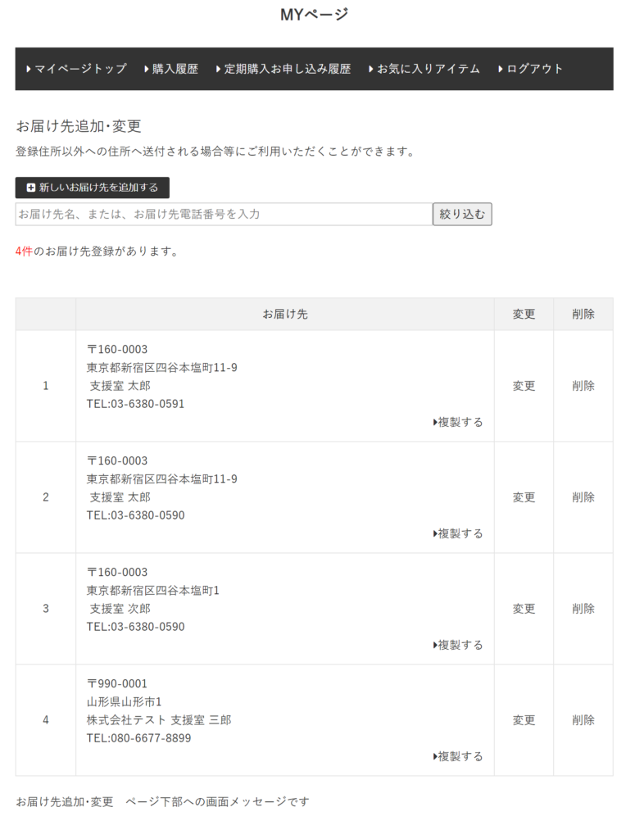Open 定期購入お申し込み履歴 menu item
Image resolution: width=644 pixels, height=839 pixels.
[x=283, y=69]
